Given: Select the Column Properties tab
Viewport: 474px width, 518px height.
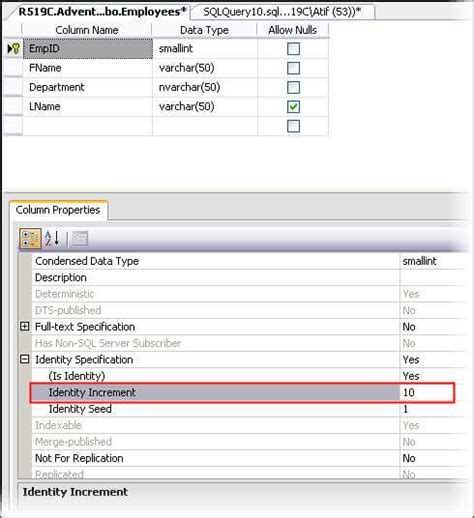Looking at the screenshot, I should click(58, 210).
